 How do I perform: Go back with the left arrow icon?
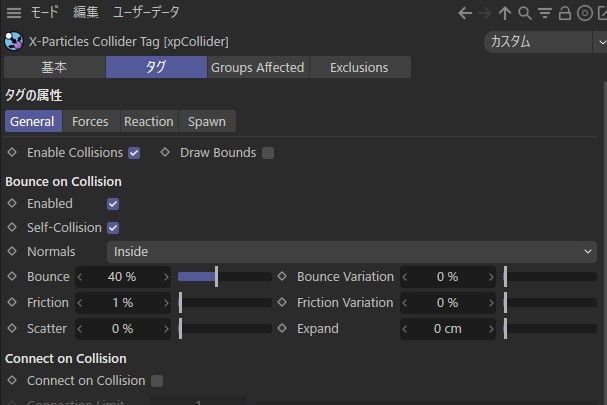(x=465, y=13)
